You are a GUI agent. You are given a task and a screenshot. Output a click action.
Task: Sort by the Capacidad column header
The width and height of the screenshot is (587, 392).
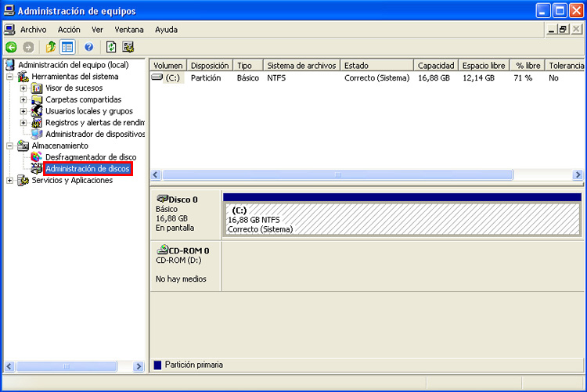click(436, 66)
